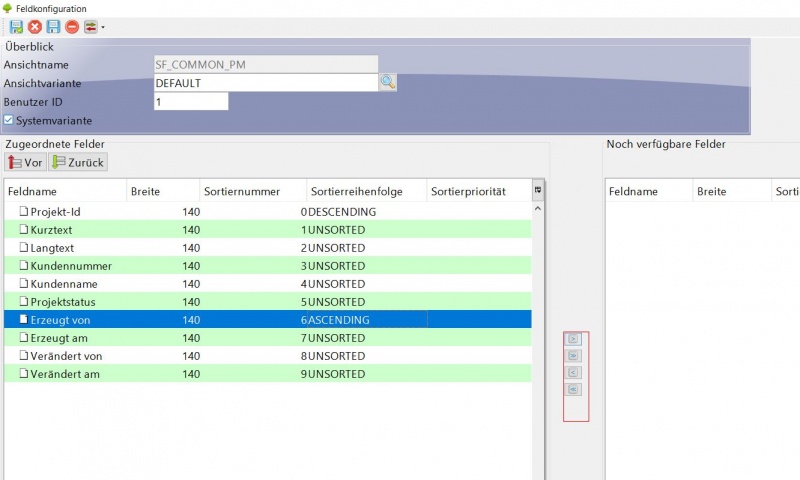This screenshot has height=480, width=800.
Task: Click Feldname header in available fields table
Action: point(632,191)
